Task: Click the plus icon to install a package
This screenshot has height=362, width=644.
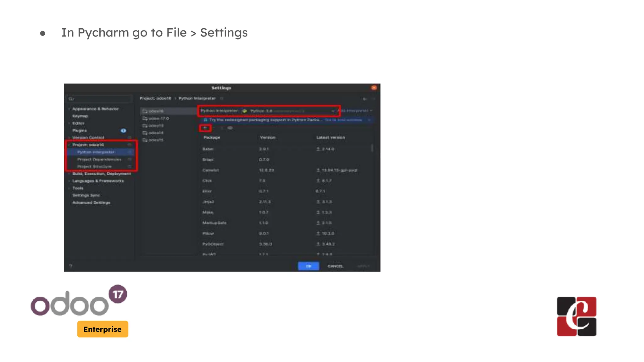Action: [205, 128]
